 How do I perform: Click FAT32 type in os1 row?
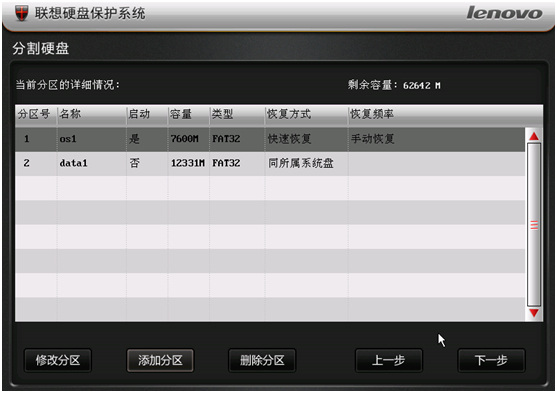pos(237,139)
